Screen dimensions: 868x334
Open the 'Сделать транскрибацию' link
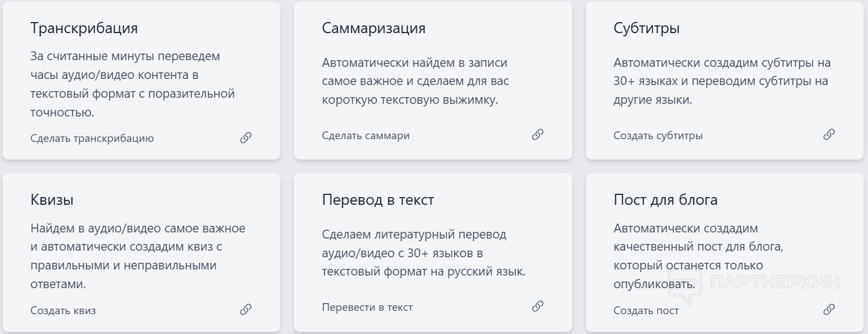[92, 139]
